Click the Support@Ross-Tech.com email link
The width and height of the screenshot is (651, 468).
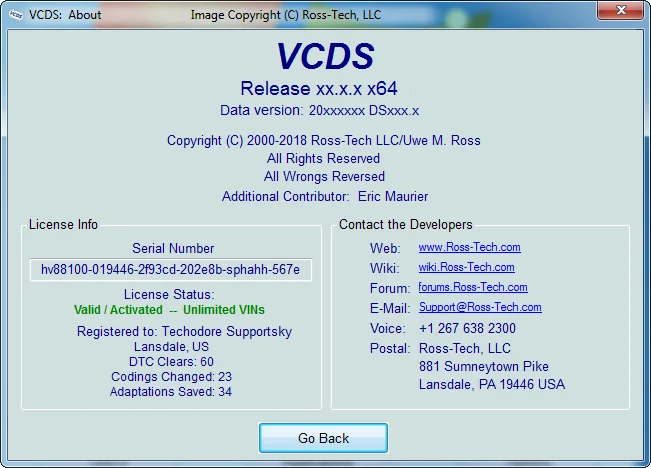(480, 307)
